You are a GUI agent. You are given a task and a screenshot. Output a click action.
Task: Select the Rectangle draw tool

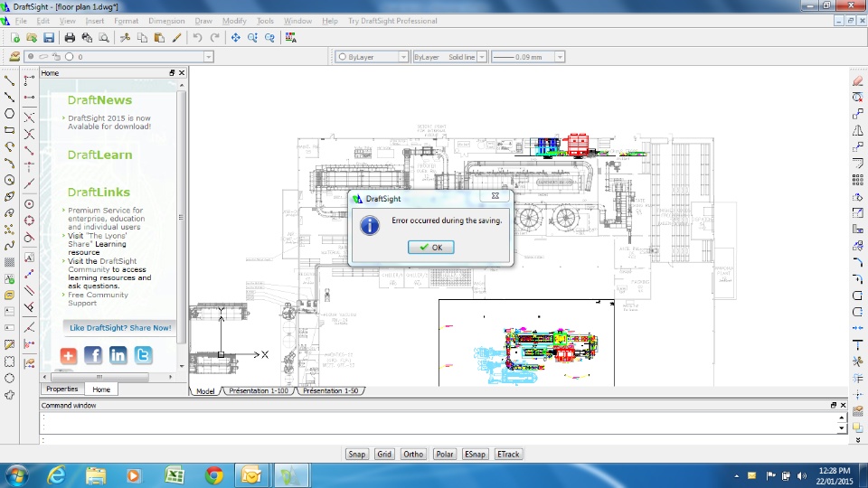(x=9, y=130)
